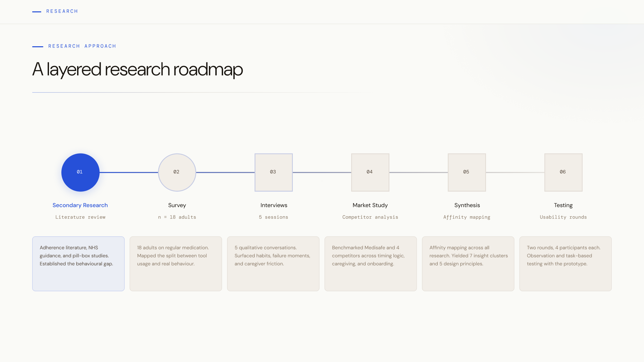Click the RESEARCH header section label

(62, 11)
